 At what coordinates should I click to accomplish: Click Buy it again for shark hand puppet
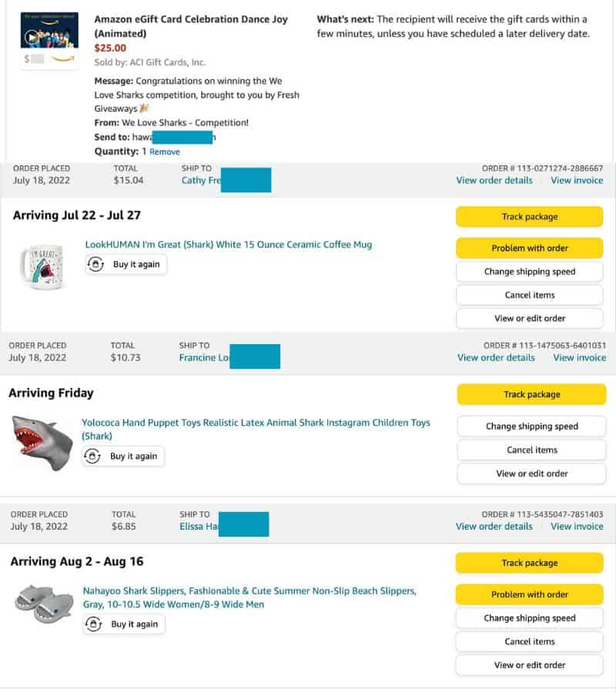tap(123, 456)
